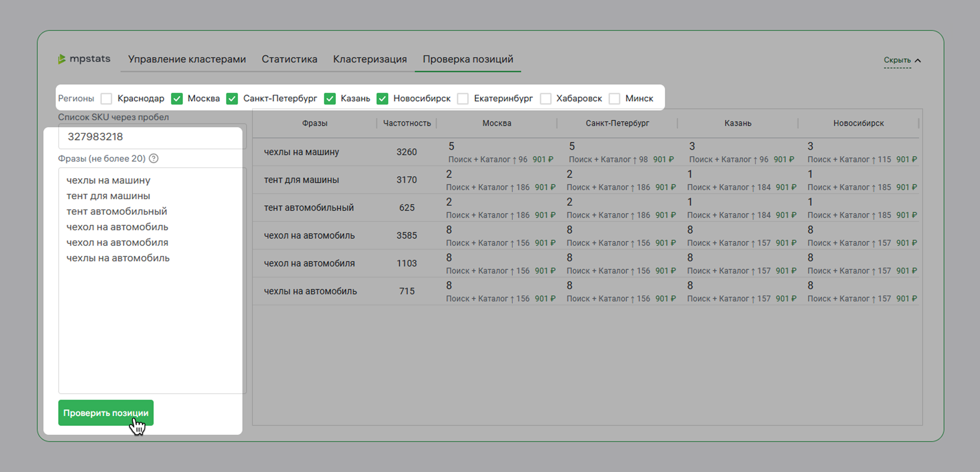The width and height of the screenshot is (980, 472).
Task: Enable the Краснодар region checkbox
Action: [107, 99]
